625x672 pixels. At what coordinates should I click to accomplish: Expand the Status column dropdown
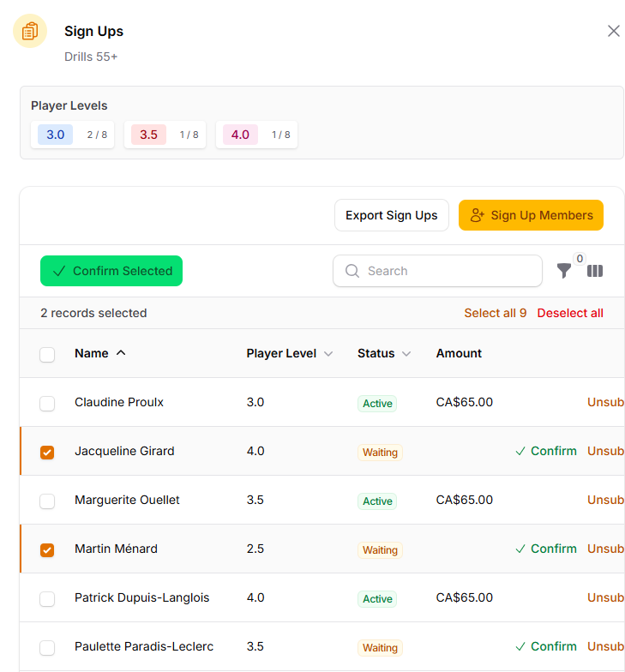click(x=406, y=354)
